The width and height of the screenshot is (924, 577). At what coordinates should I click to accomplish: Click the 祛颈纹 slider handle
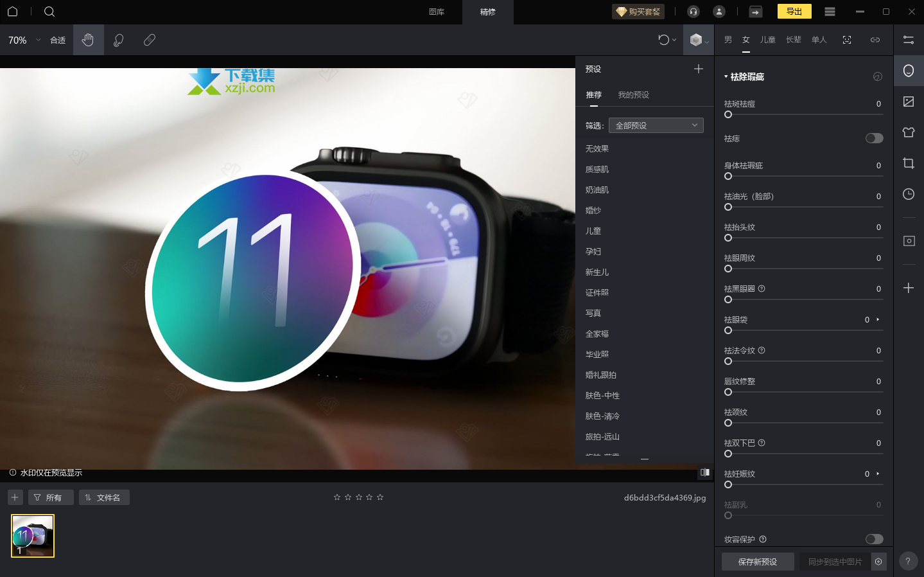728,423
